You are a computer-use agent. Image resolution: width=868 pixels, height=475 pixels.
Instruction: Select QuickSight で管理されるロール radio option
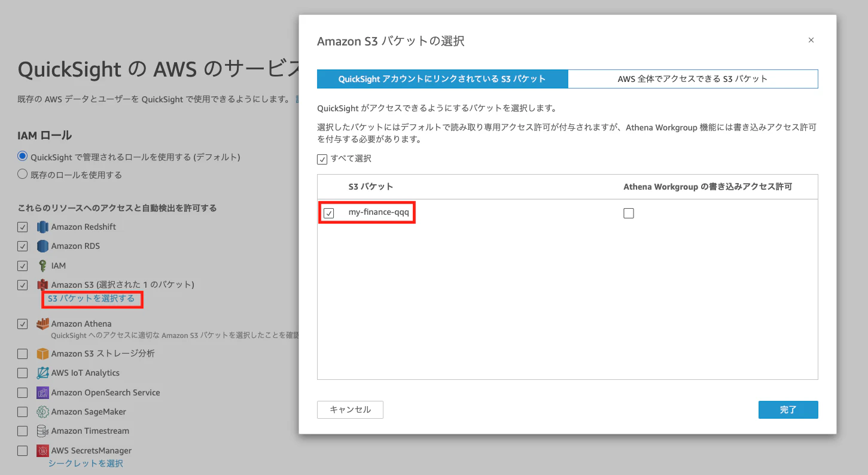pos(23,157)
